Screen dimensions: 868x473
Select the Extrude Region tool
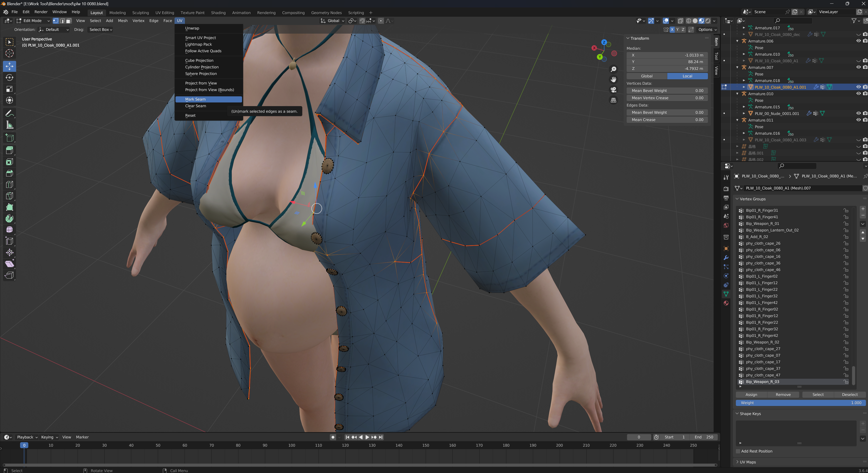(x=10, y=150)
